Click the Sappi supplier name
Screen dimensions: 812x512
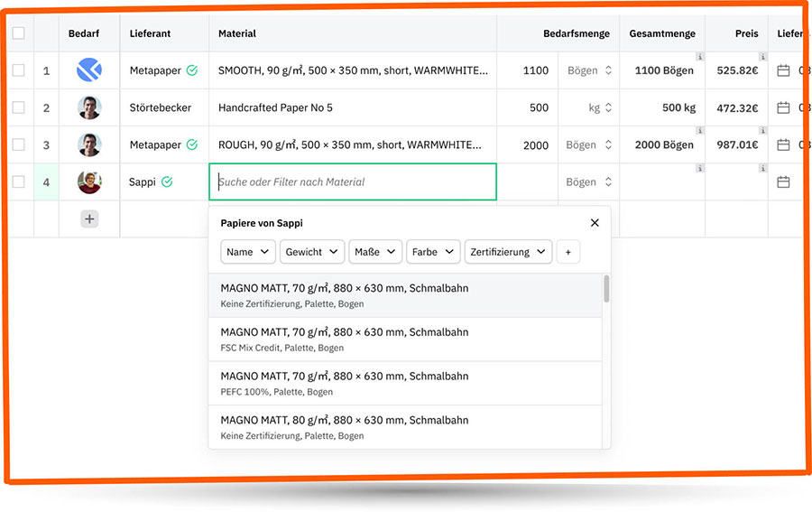(x=143, y=182)
